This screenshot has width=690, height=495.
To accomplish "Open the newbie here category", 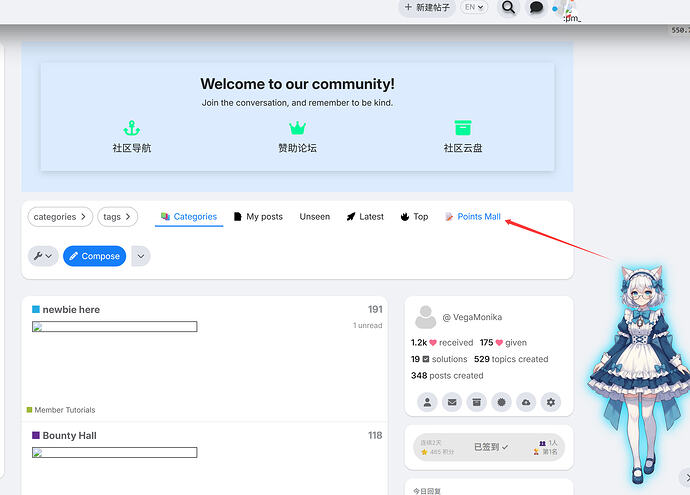I will tap(71, 310).
